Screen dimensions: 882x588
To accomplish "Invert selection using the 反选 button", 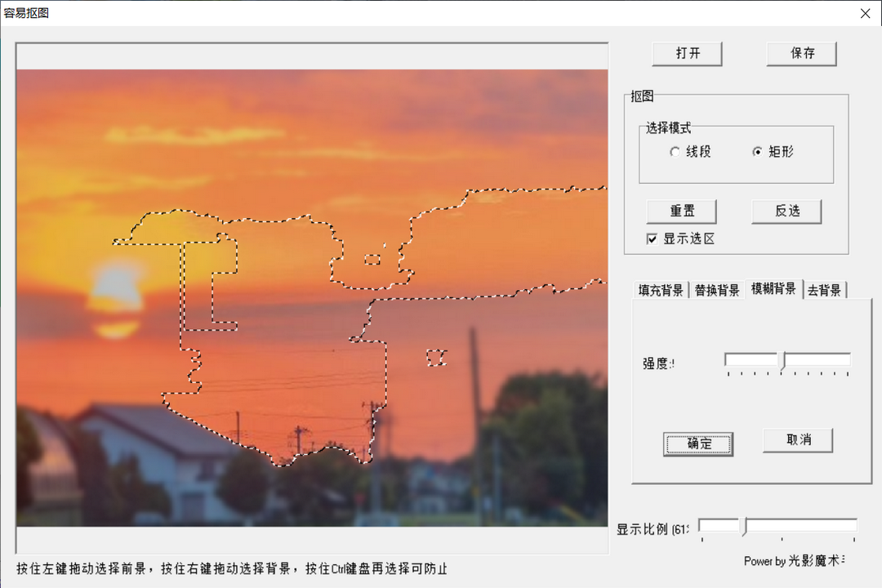I will point(786,212).
